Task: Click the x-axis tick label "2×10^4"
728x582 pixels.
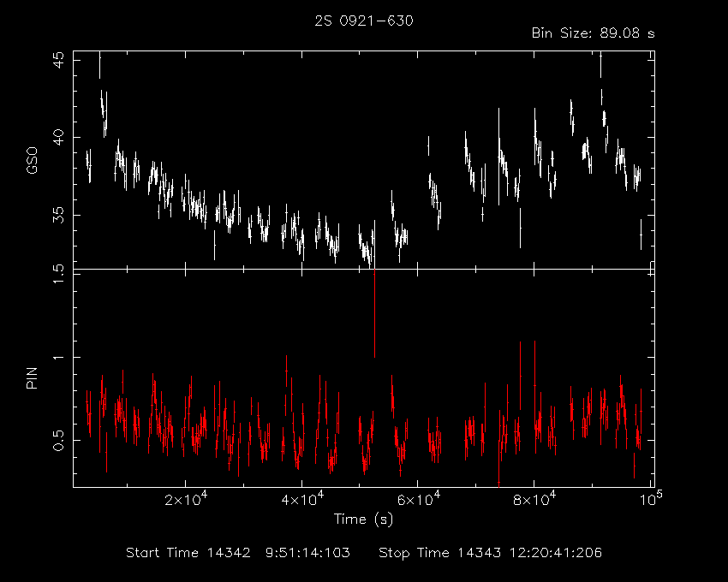Action: click(186, 499)
